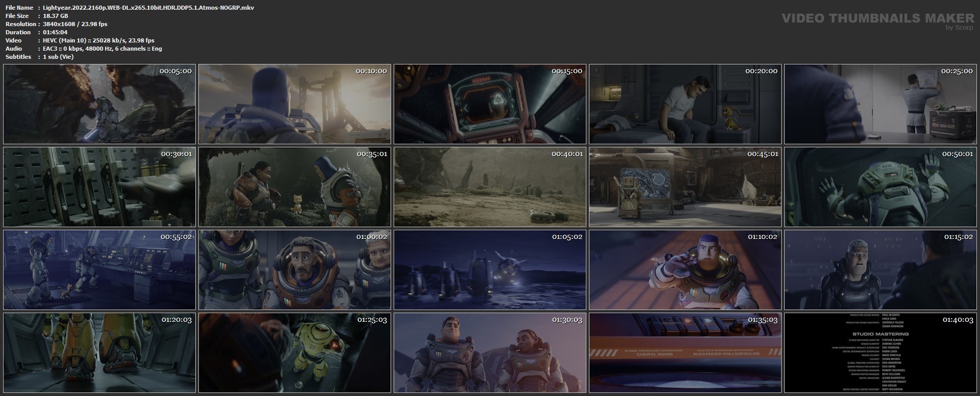Open the forest scene thumbnail at 00:35:01

point(294,187)
